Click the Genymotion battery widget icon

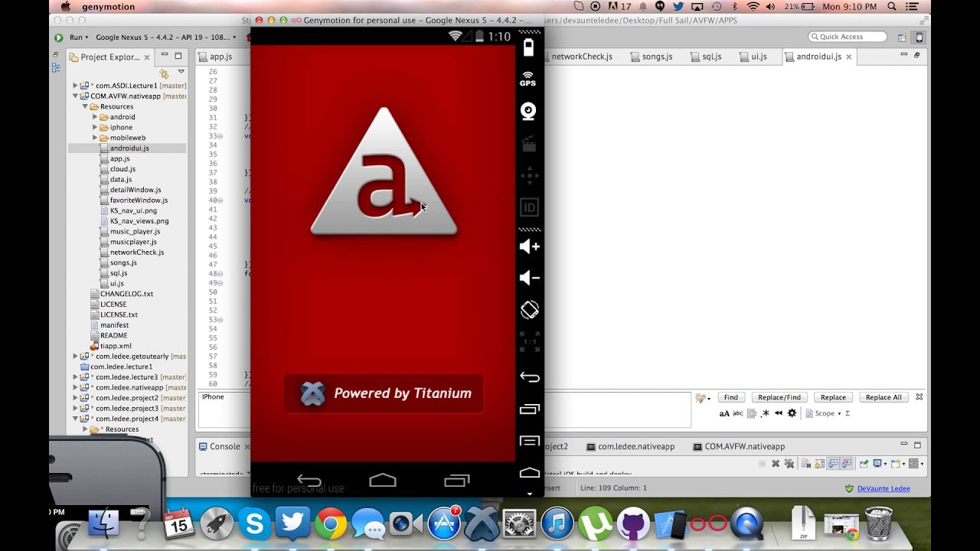point(528,47)
